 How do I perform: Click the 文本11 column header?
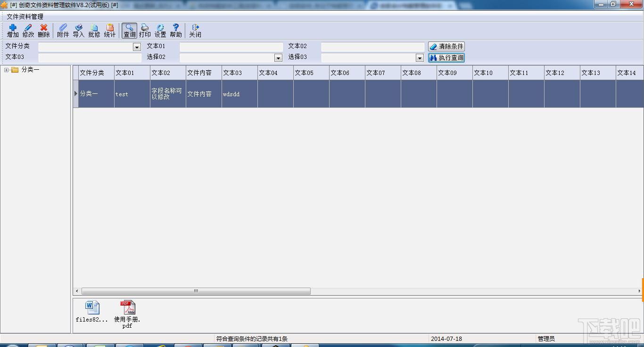tap(526, 73)
